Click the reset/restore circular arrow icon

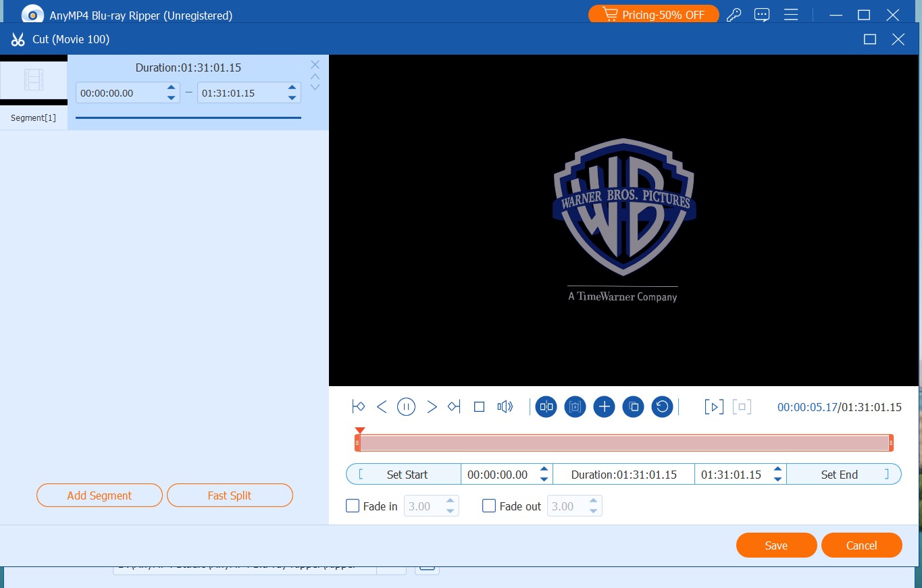(x=662, y=406)
